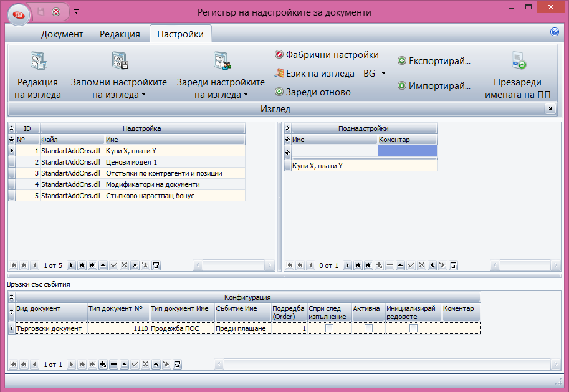Go to next page in Надстройка grid navigator
The width and height of the screenshot is (569, 392).
click(x=82, y=265)
